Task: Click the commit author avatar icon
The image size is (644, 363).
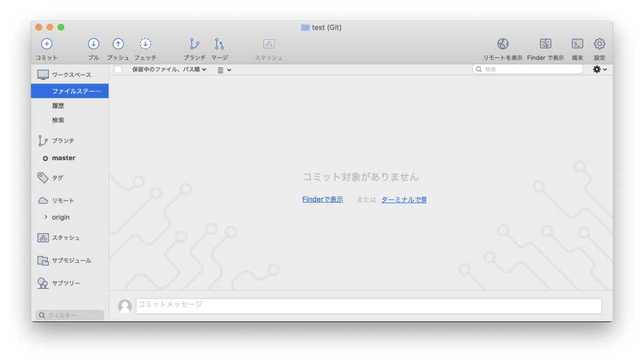Action: [125, 306]
